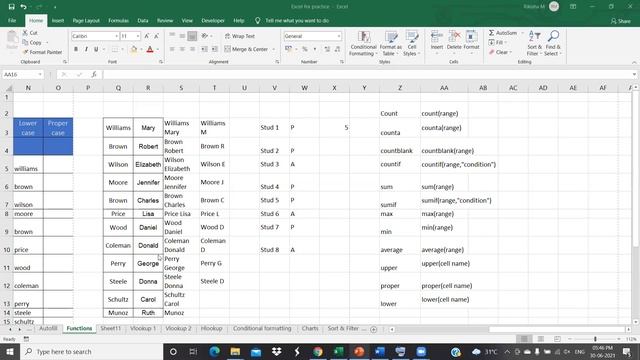Click the Clear button in Editing group
Viewport: 640px width, 360px height.
tap(499, 52)
